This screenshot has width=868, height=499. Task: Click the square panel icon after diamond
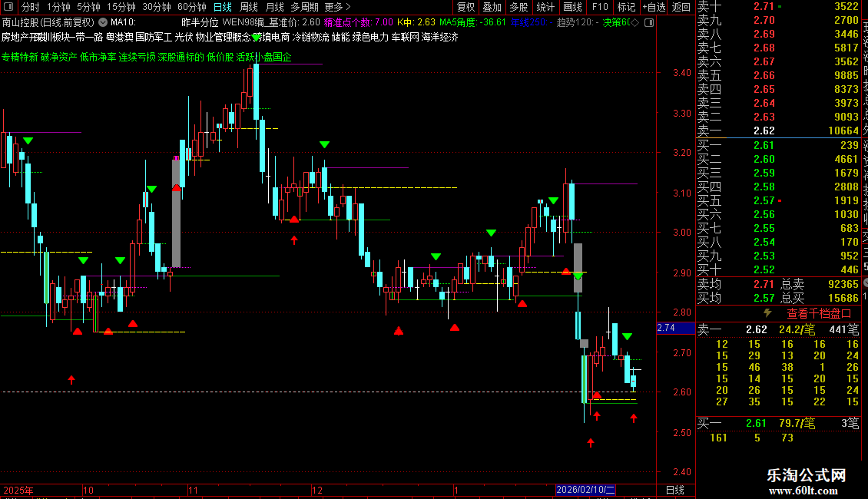649,23
